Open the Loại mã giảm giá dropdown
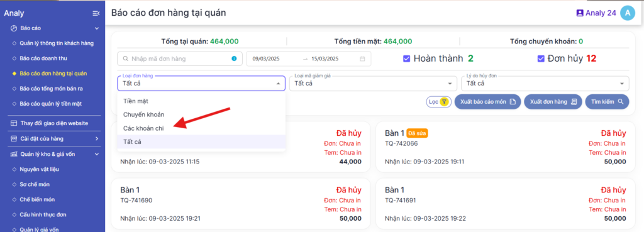 click(x=373, y=84)
